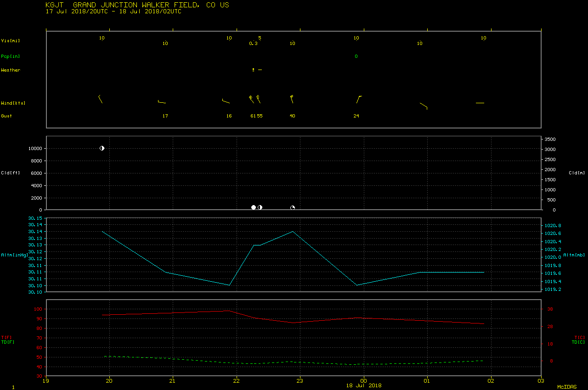Click the 8000 tick on cloud height axis
The image size is (588, 390).
[37, 161]
